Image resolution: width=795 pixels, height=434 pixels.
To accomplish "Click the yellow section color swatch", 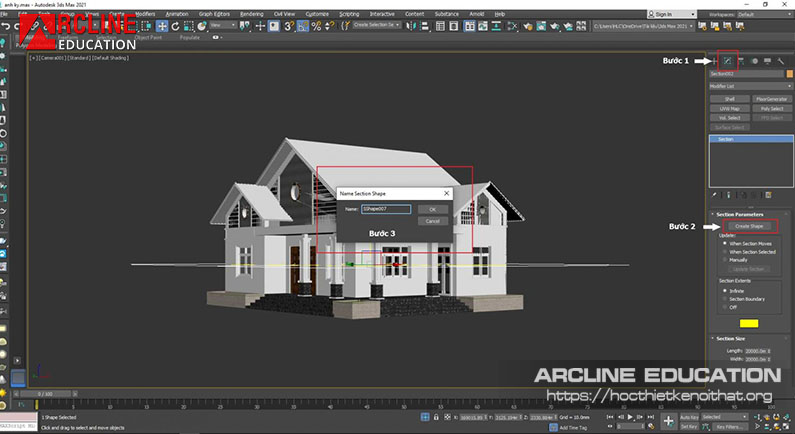I will click(749, 323).
